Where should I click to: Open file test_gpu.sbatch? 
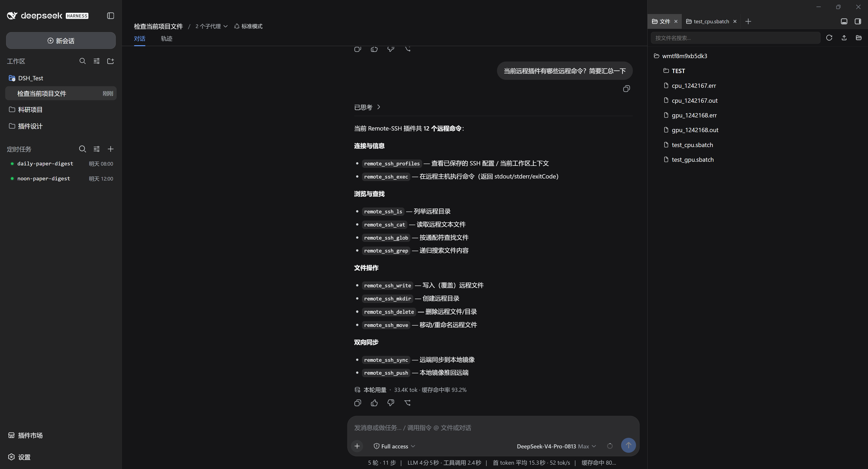point(688,160)
